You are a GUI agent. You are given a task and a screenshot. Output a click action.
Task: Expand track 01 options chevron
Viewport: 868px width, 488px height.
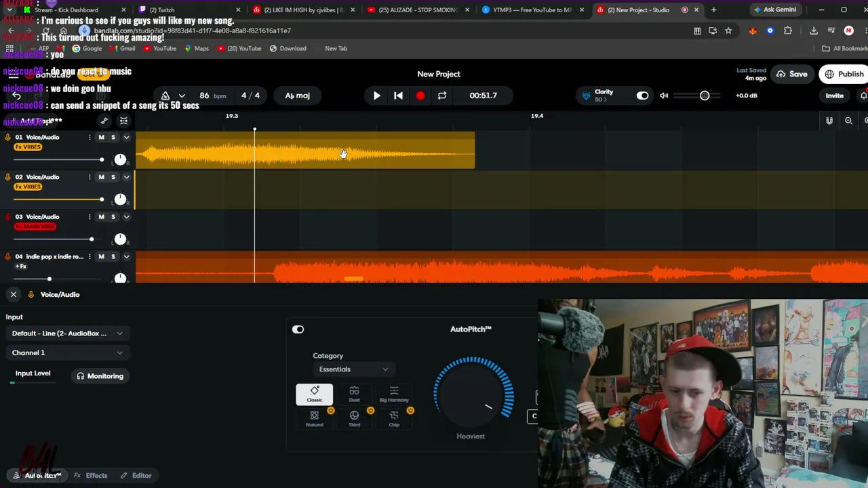126,138
